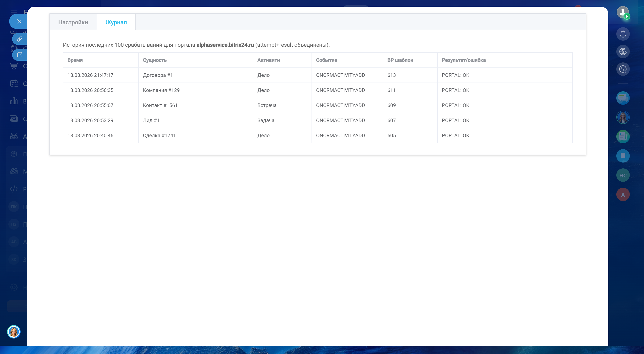Click the Сделка #1741 entity cell
The height and width of the screenshot is (354, 644).
tap(159, 135)
